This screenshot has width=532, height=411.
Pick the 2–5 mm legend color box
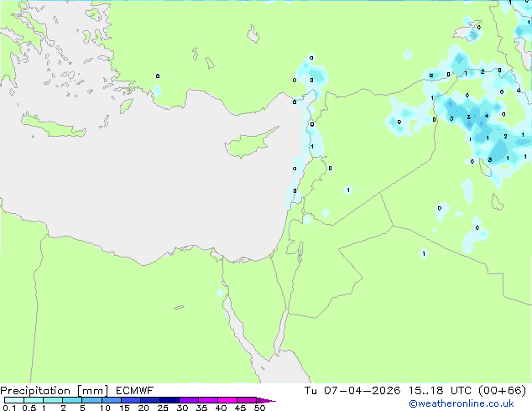coord(72,400)
